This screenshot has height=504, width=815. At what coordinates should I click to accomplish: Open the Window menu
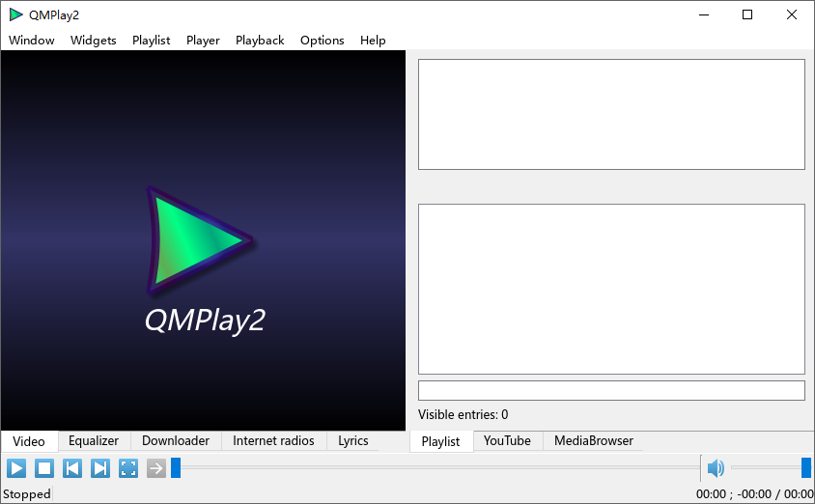(32, 40)
